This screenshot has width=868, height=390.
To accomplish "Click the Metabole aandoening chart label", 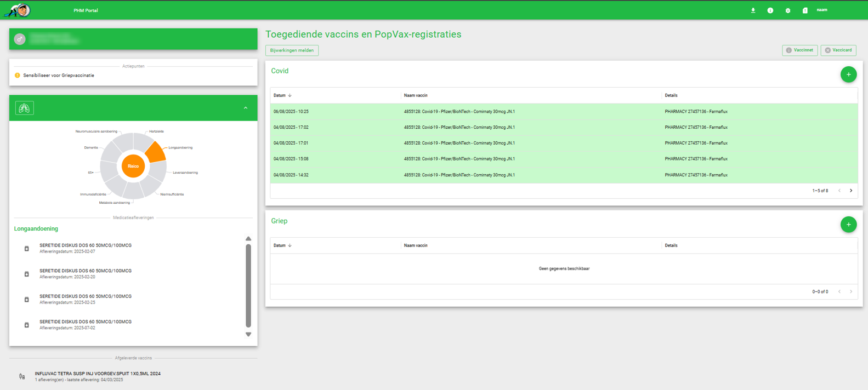I will [x=115, y=203].
